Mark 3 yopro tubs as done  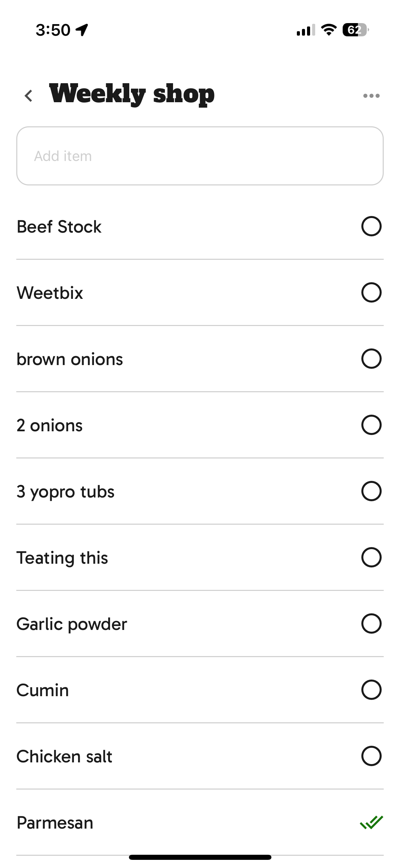(371, 491)
